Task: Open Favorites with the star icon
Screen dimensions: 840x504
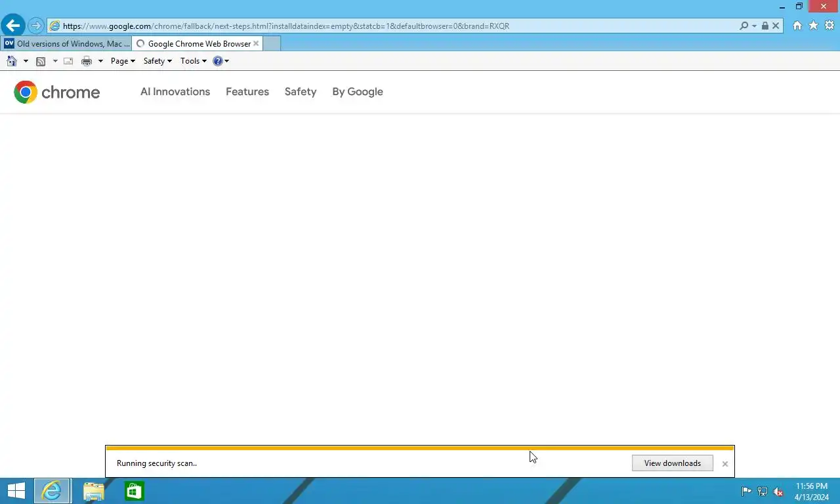Action: (x=813, y=26)
